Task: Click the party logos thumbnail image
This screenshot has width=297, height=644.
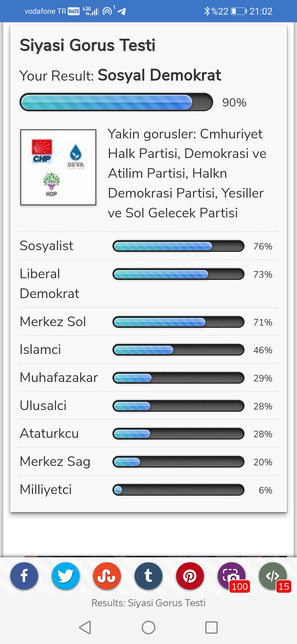Action: pos(58,167)
